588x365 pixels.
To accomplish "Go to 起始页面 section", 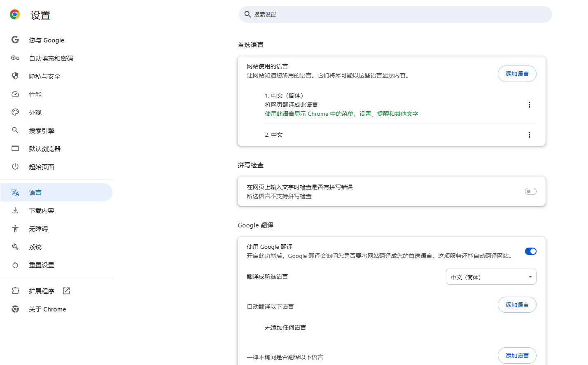I will (56, 167).
